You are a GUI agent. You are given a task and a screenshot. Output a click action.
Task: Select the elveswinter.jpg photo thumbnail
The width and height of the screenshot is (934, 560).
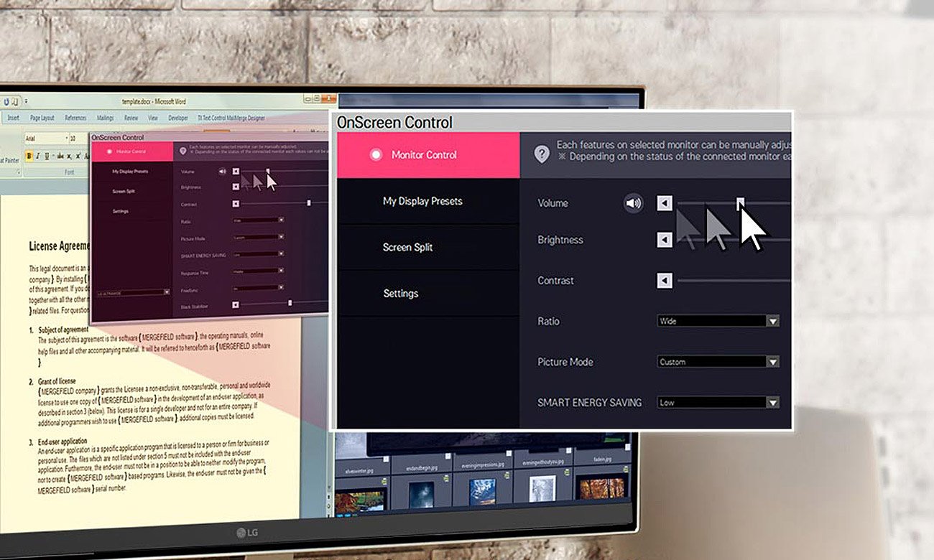click(x=361, y=500)
